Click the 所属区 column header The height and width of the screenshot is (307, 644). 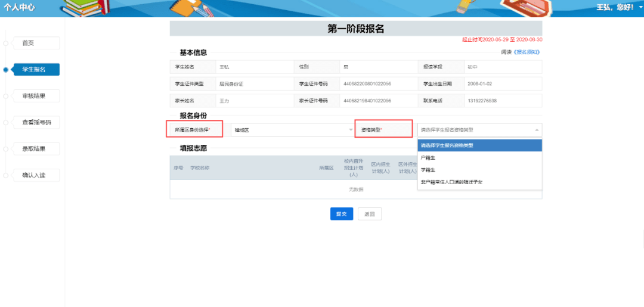coord(327,168)
